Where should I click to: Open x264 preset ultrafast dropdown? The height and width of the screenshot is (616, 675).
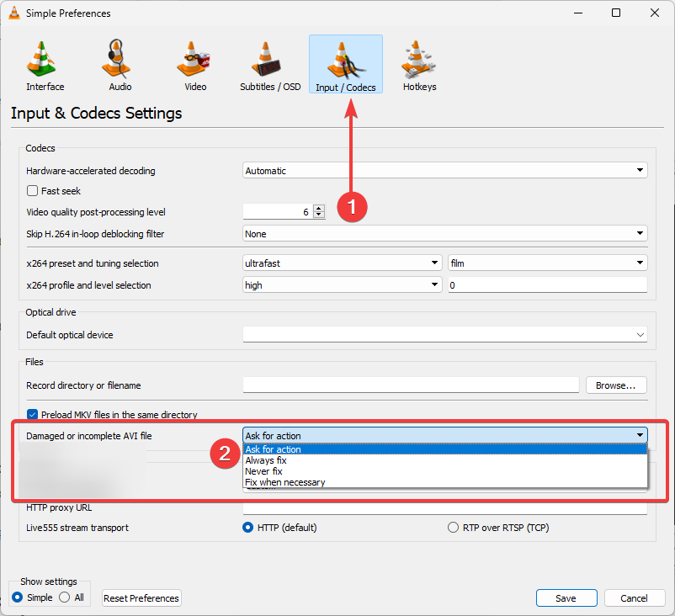pos(343,263)
